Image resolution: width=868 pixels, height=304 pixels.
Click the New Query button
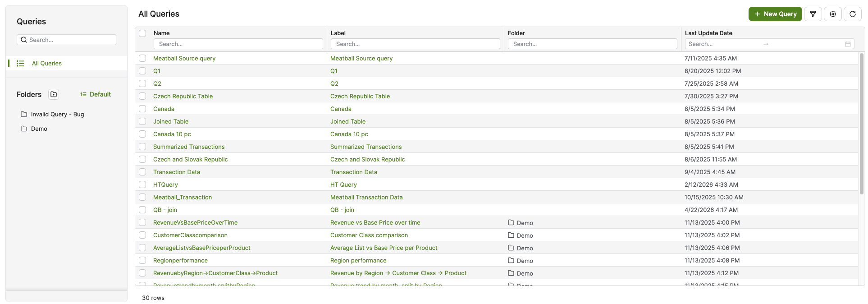pos(775,14)
